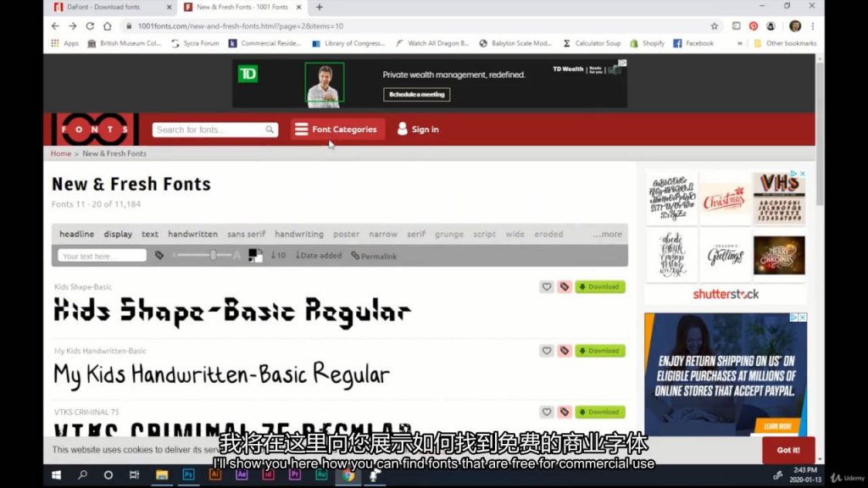Favorite the VTKS CRIMINAL 75 font heart
The width and height of the screenshot is (868, 488).
pyautogui.click(x=547, y=413)
